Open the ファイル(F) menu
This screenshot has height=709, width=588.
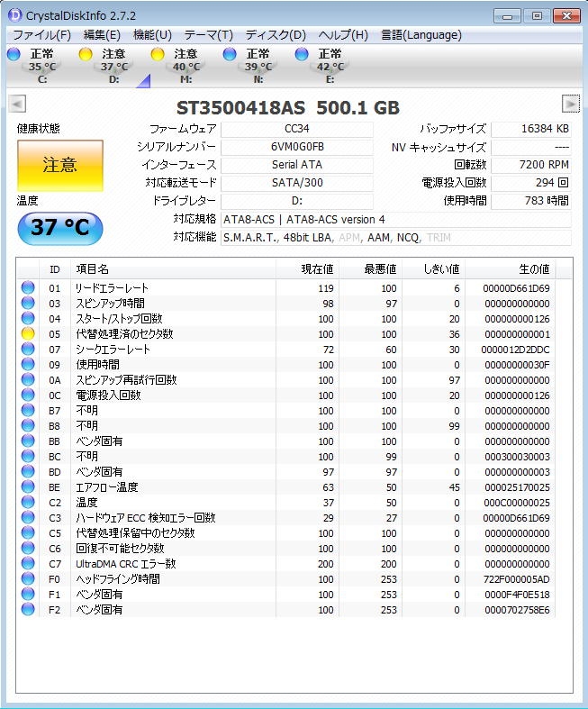click(x=41, y=35)
